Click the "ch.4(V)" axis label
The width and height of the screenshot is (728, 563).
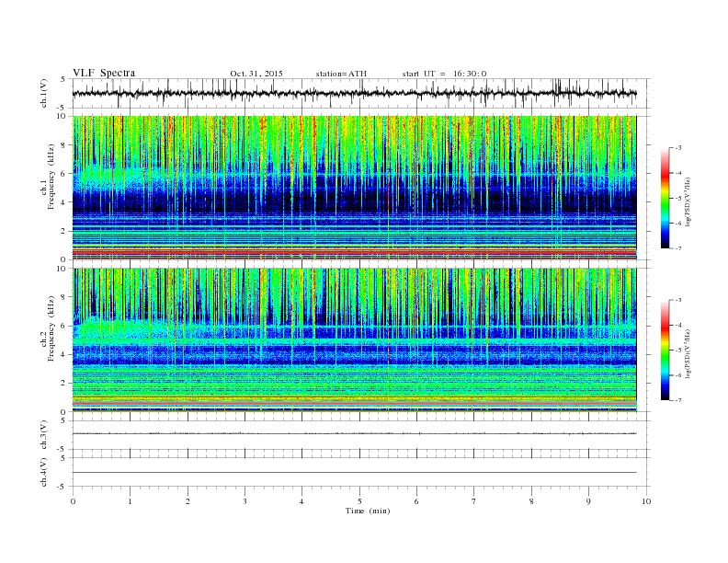[x=43, y=472]
